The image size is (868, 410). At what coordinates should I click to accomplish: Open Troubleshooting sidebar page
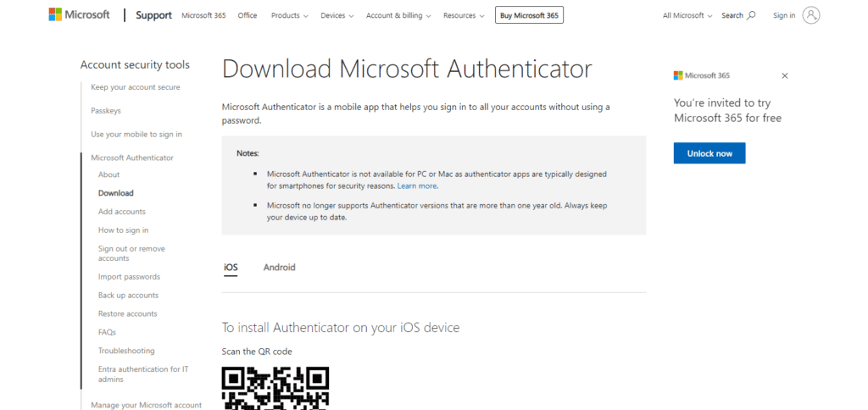[126, 351]
